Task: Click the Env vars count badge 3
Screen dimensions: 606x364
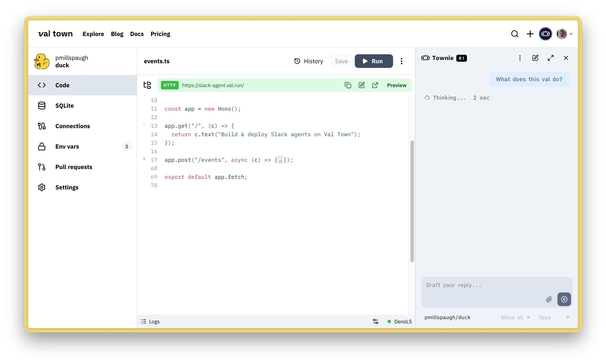Action: (x=126, y=146)
